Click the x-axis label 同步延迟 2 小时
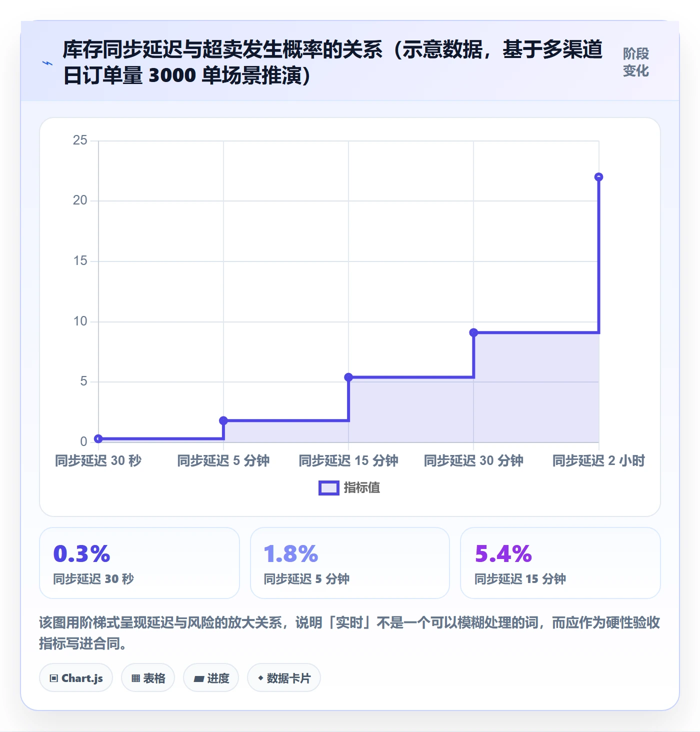The height and width of the screenshot is (732, 700). tap(598, 460)
